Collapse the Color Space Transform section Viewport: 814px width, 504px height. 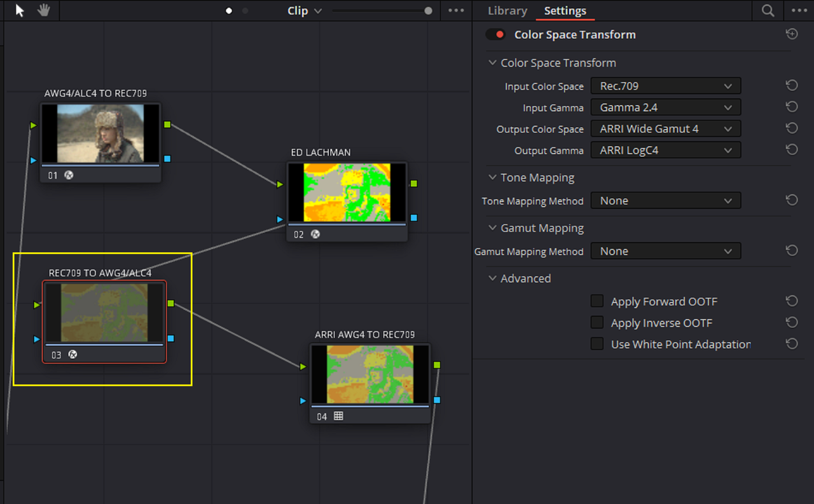tap(492, 63)
